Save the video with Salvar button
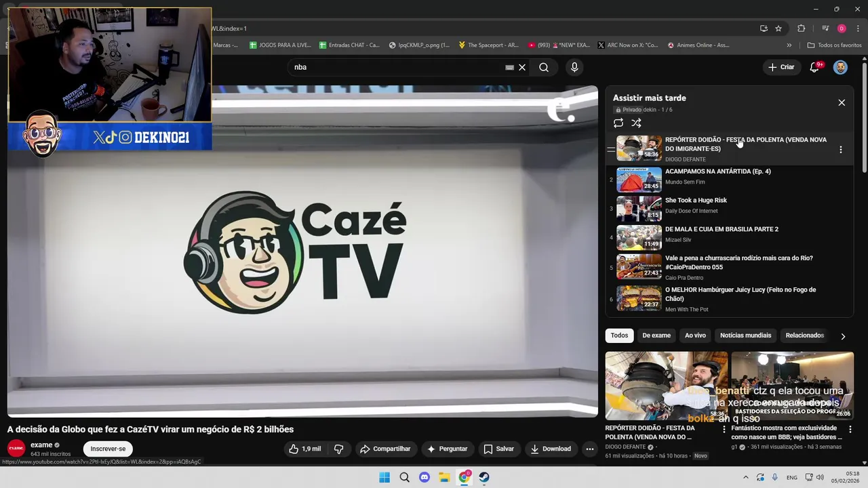The height and width of the screenshot is (488, 868). coord(498,449)
